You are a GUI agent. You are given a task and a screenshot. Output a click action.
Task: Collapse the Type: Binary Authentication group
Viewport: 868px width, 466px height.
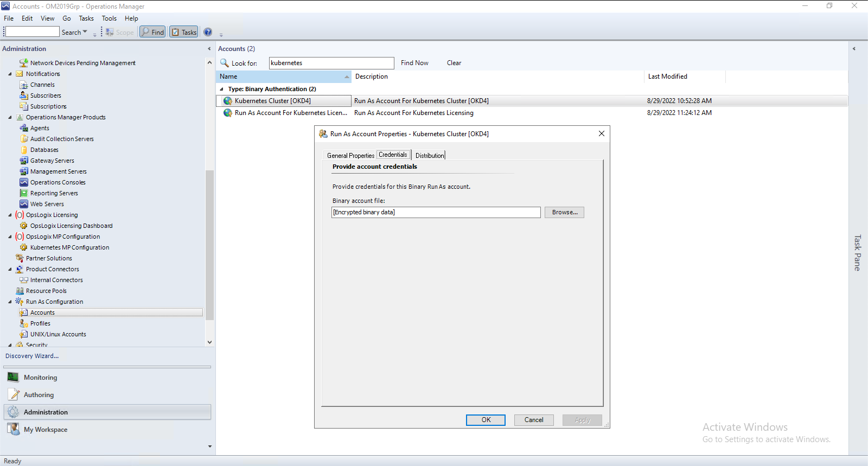click(x=221, y=89)
